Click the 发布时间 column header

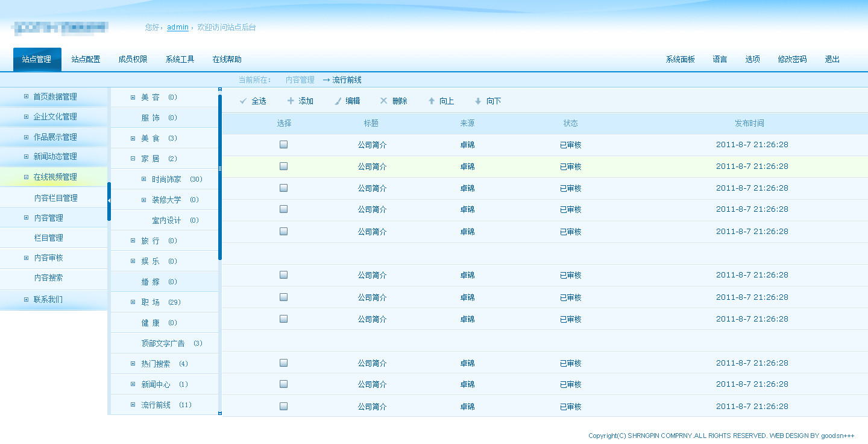[749, 124]
